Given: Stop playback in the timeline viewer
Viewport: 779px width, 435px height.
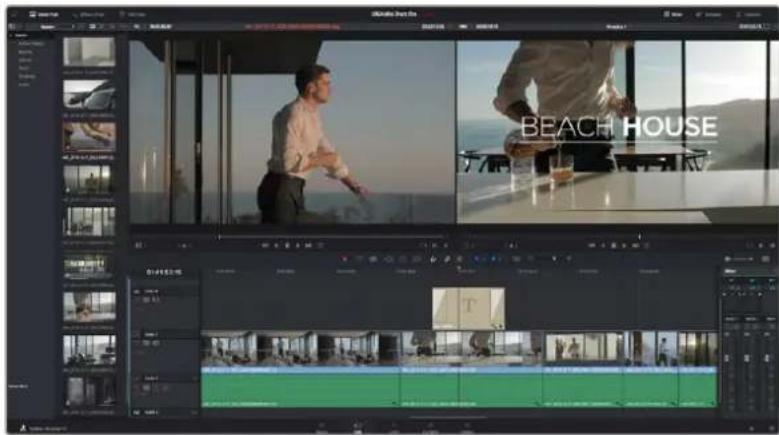Looking at the screenshot, I should 614,245.
